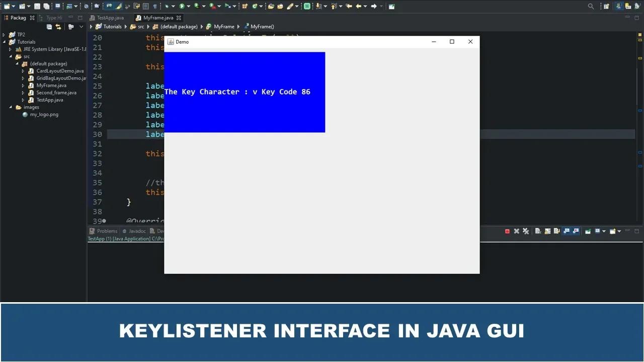Toggle Show Console When Standard Out Changes
644x362 pixels.
point(567,231)
